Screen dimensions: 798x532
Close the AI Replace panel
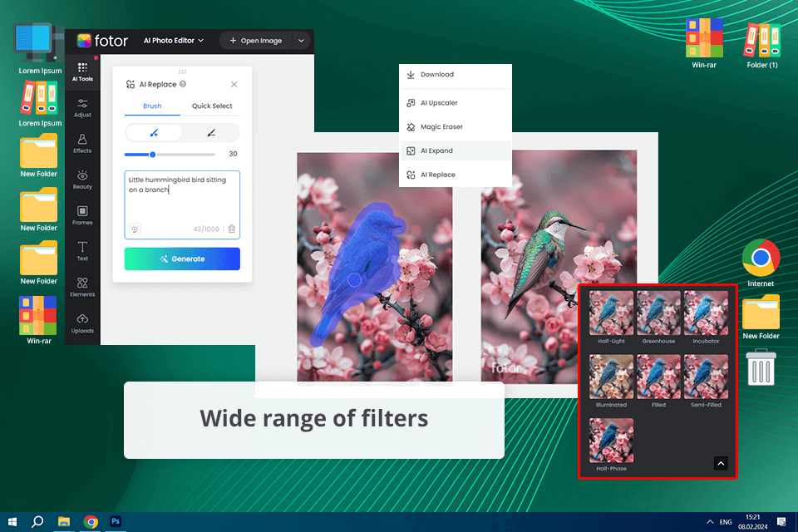(x=234, y=84)
